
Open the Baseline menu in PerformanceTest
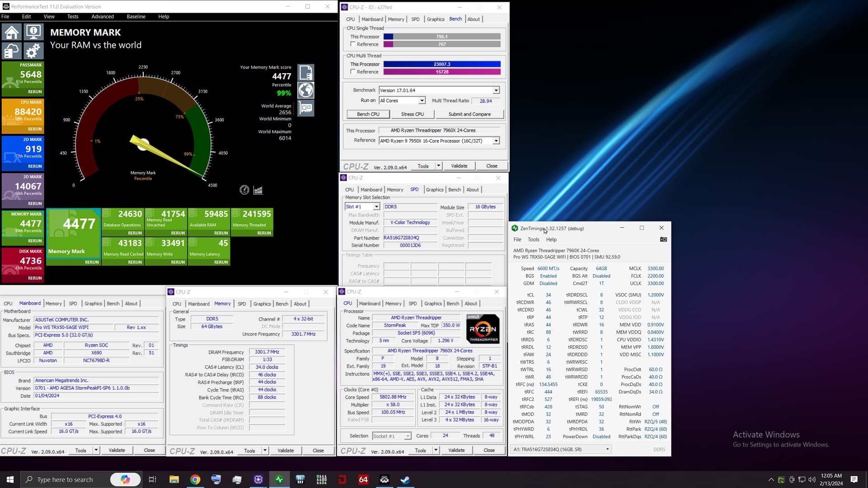tap(136, 16)
